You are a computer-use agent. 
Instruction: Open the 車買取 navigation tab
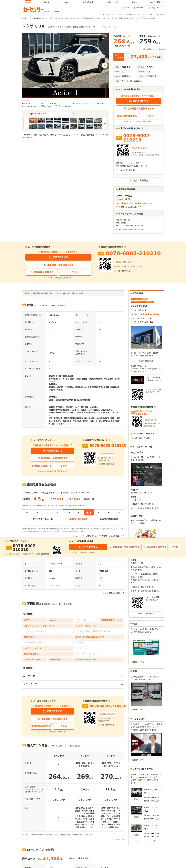pyautogui.click(x=134, y=2)
